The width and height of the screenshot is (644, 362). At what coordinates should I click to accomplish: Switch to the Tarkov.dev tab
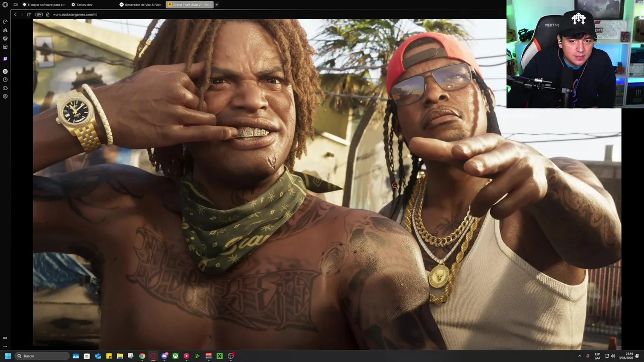pos(92,5)
